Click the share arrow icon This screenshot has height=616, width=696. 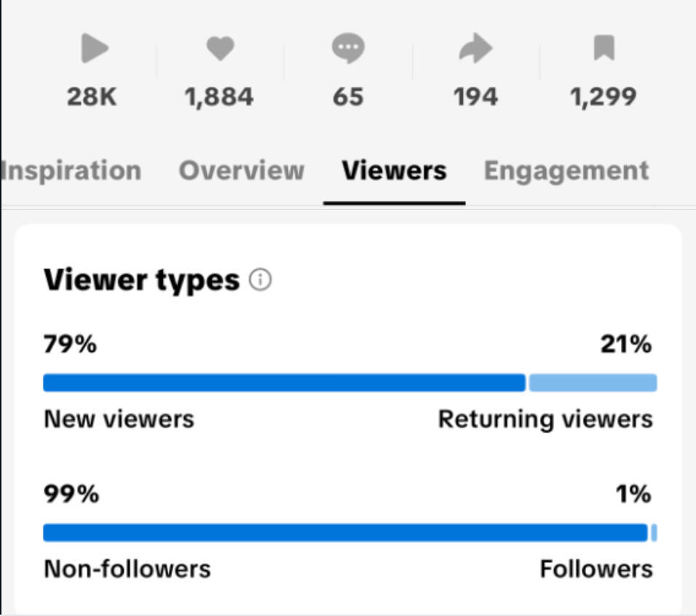pos(476,50)
